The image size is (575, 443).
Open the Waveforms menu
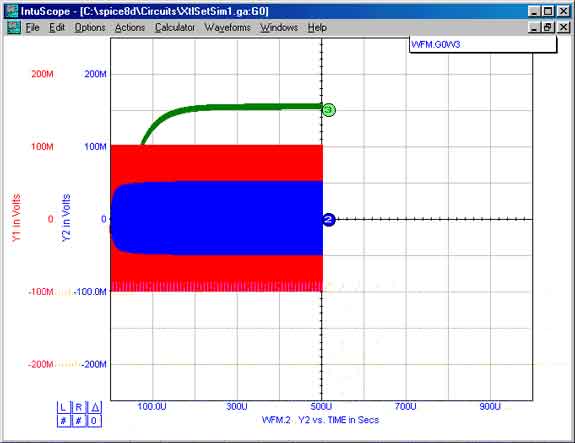(227, 28)
